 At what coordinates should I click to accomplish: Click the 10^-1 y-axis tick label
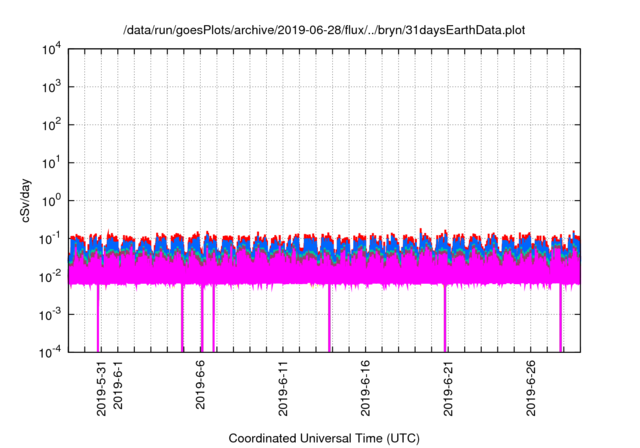coord(51,239)
